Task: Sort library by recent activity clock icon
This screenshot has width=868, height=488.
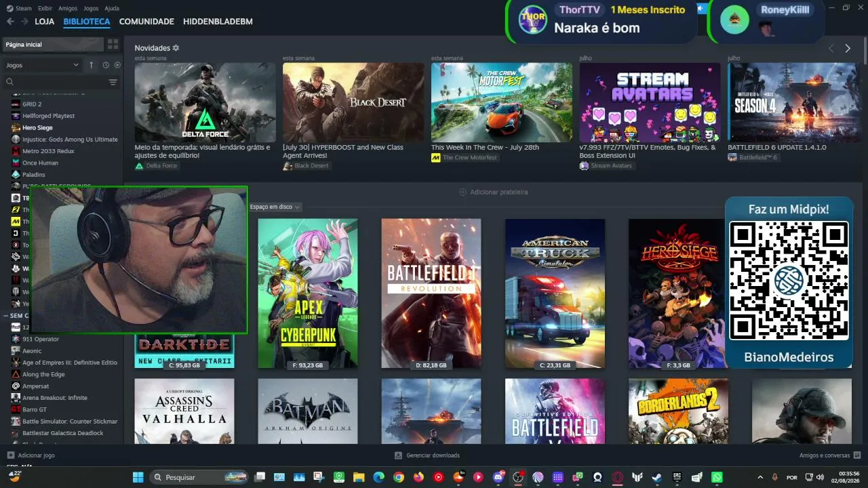Action: pyautogui.click(x=106, y=65)
